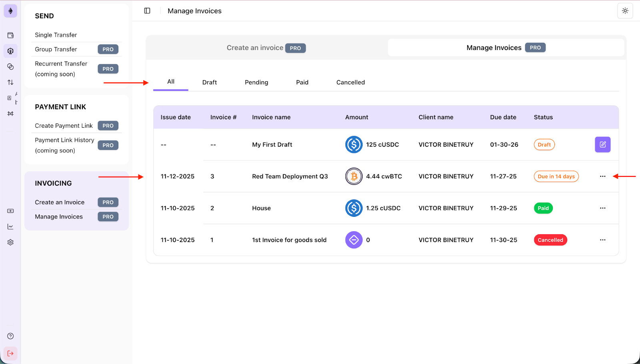Select the All filter tab
Screen dimensions: 640x364
171,82
